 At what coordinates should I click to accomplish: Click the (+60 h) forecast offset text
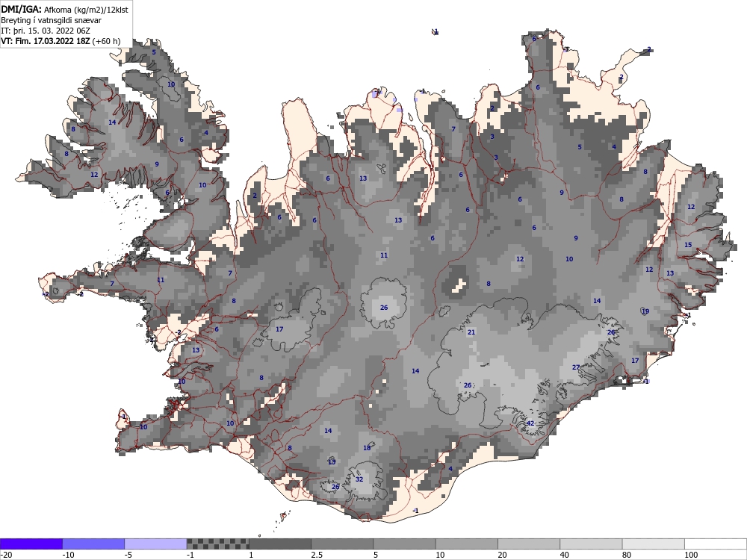(106, 41)
